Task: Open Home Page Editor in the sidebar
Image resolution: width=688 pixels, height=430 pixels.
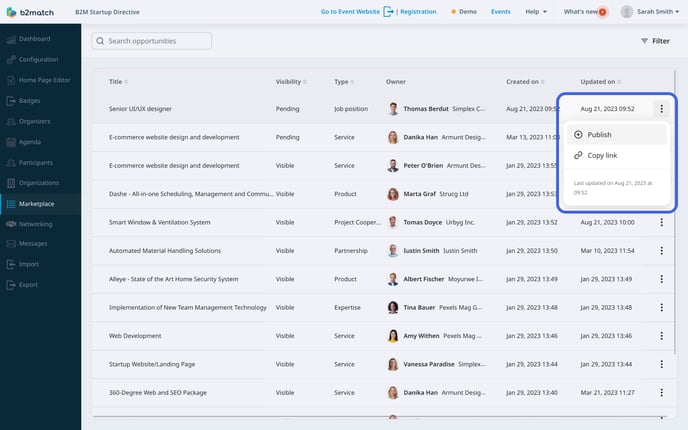Action: click(x=39, y=80)
